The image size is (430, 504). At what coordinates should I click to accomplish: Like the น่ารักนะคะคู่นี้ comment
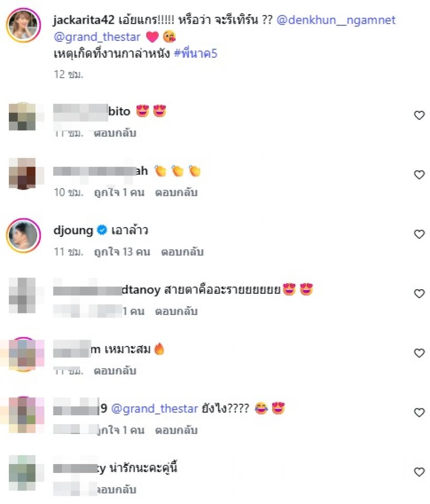(419, 472)
